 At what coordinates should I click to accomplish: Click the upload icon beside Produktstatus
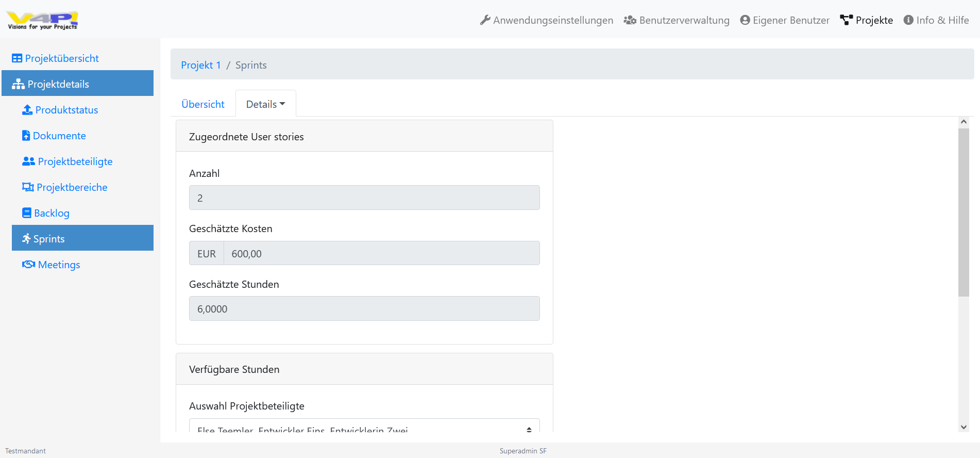27,110
